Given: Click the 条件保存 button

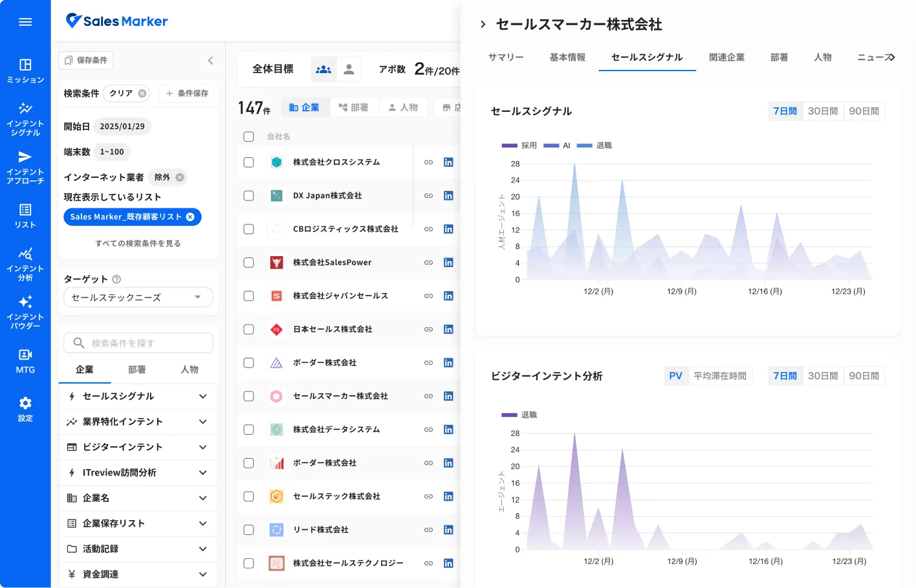Looking at the screenshot, I should point(186,93).
